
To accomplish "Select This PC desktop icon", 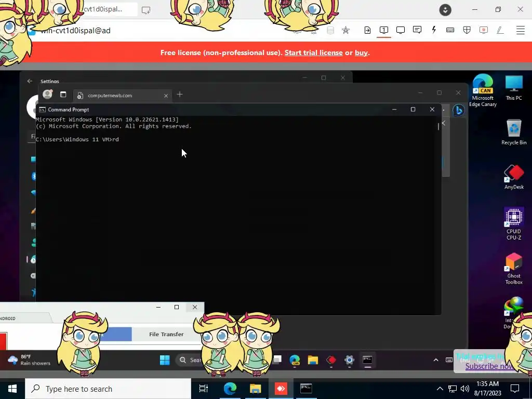I will (514, 87).
